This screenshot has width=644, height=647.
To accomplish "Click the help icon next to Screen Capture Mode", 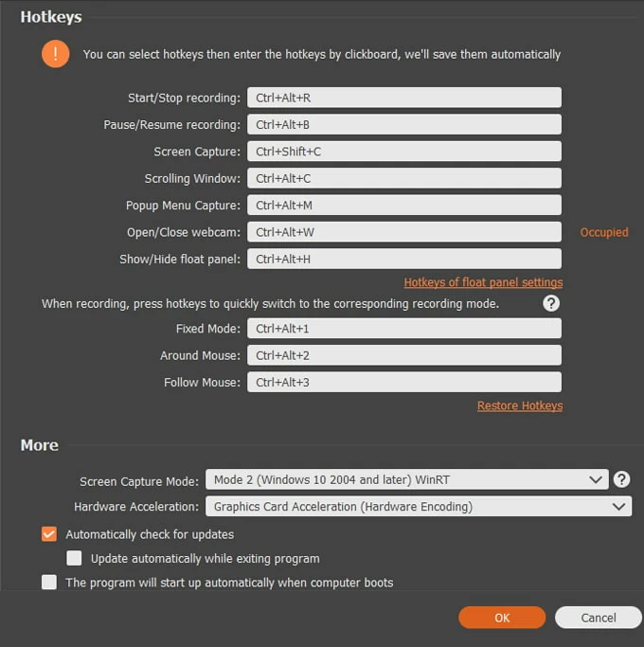I will click(x=621, y=479).
